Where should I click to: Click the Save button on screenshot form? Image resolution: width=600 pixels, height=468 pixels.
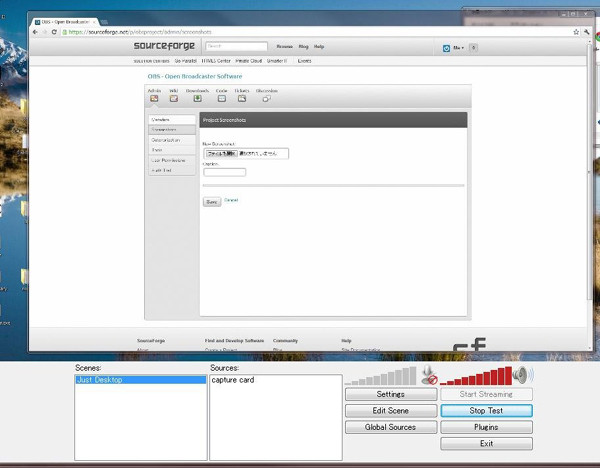(212, 202)
